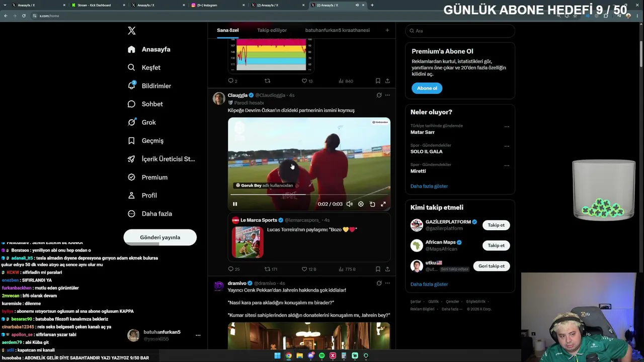Open Profil page
Image resolution: width=644 pixels, height=362 pixels.
[142, 195]
